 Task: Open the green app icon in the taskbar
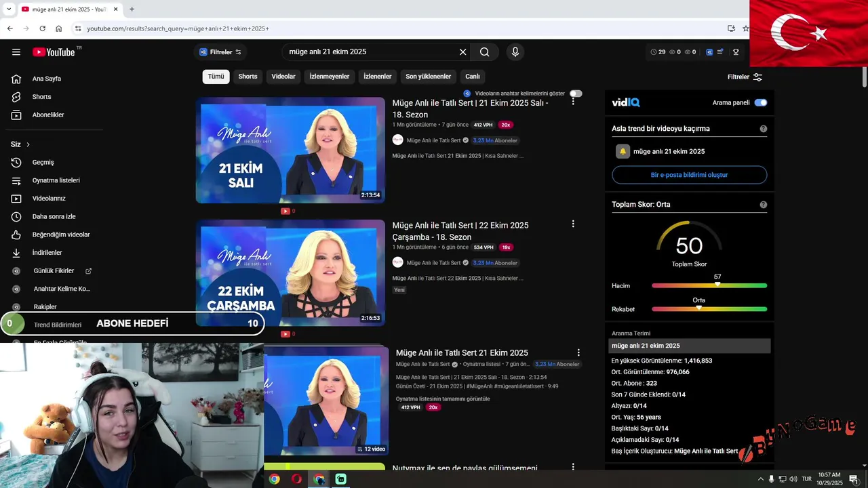pos(341,479)
